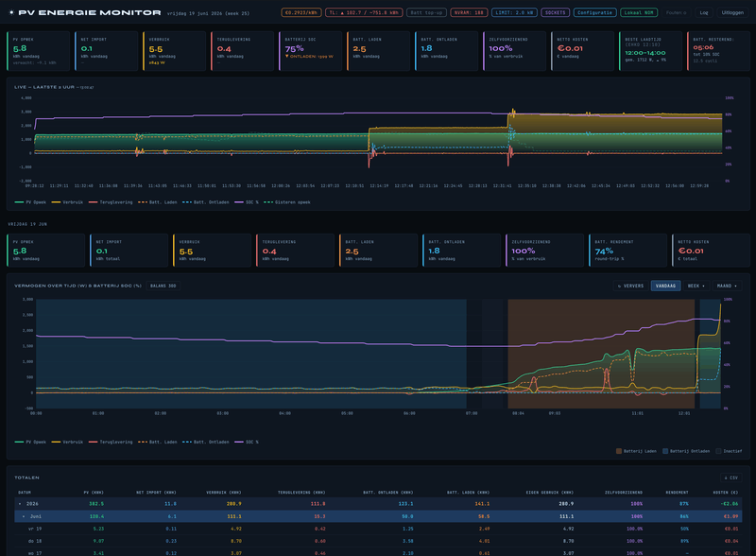The height and width of the screenshot is (556, 756).
Task: Download totals via CSV button
Action: point(730,478)
